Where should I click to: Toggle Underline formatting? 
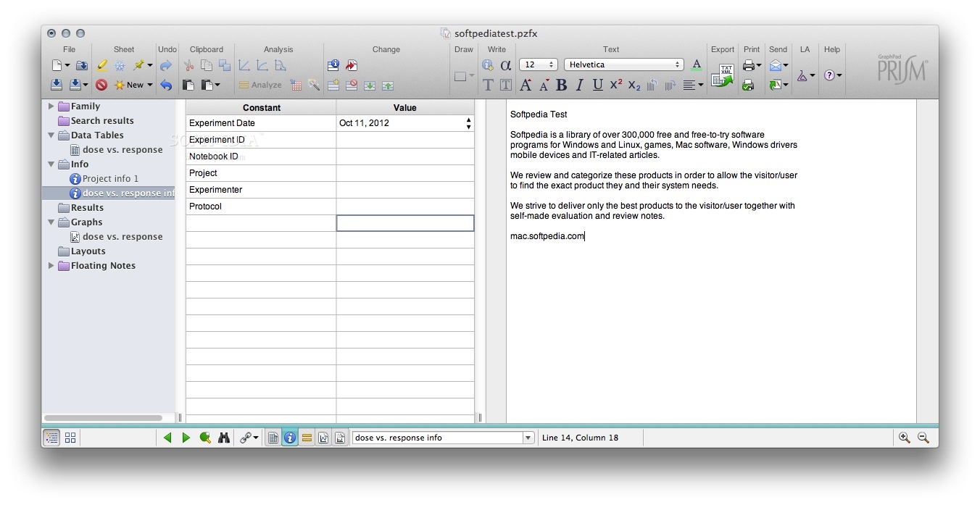(597, 85)
